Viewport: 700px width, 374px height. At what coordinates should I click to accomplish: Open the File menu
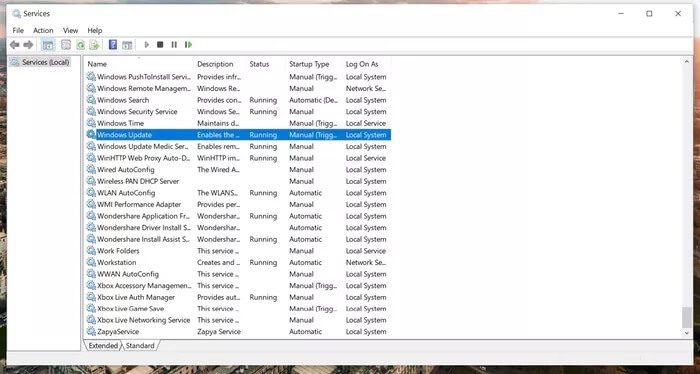[18, 30]
